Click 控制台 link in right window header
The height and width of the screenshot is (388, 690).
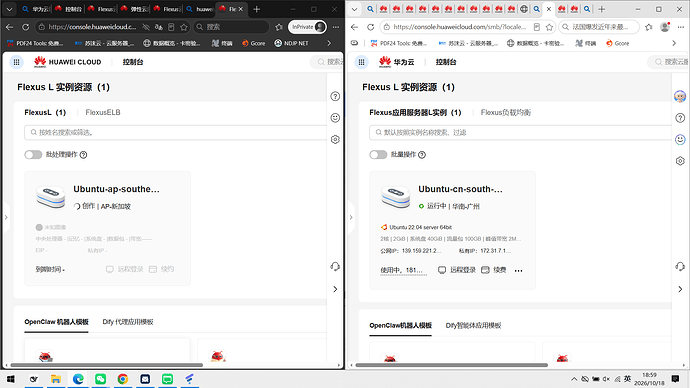point(446,62)
